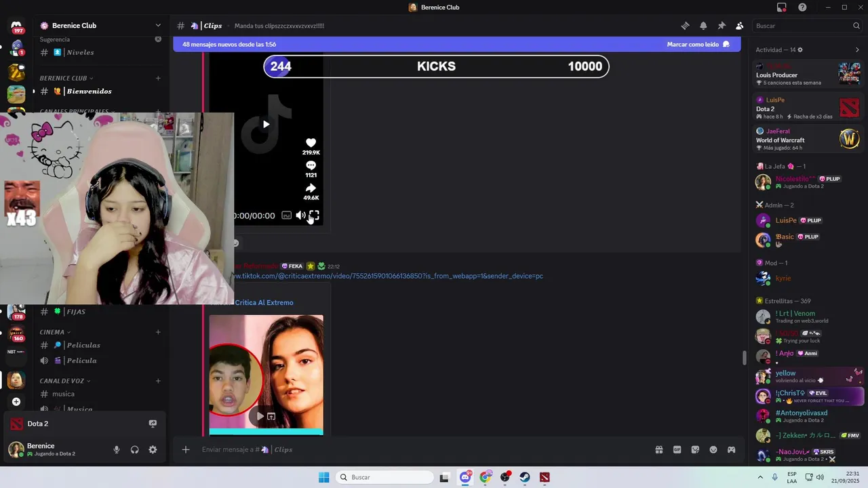The height and width of the screenshot is (488, 868).
Task: Toggle fullscreen on the TikTok video
Action: [314, 216]
